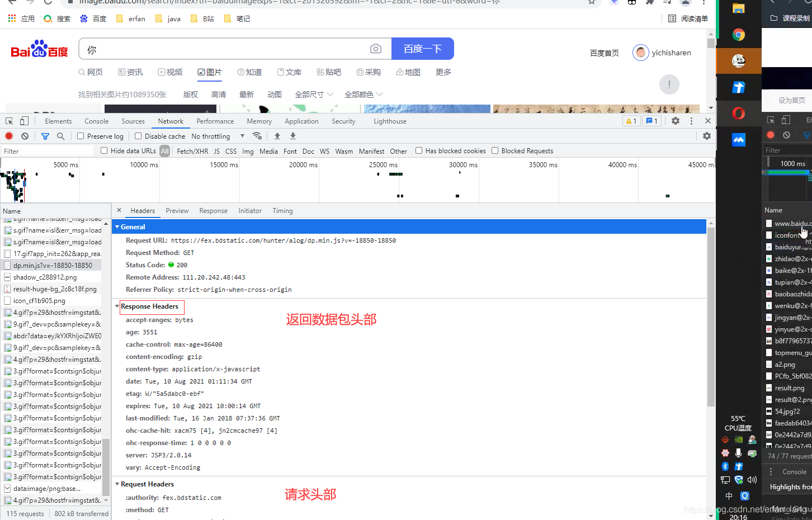Open erfan bookmark folder

pos(130,18)
